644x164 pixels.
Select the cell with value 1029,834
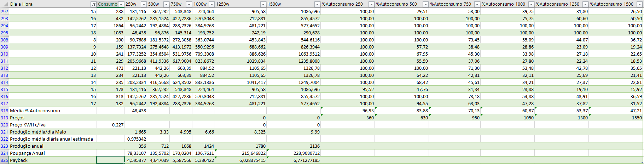pos(241,61)
